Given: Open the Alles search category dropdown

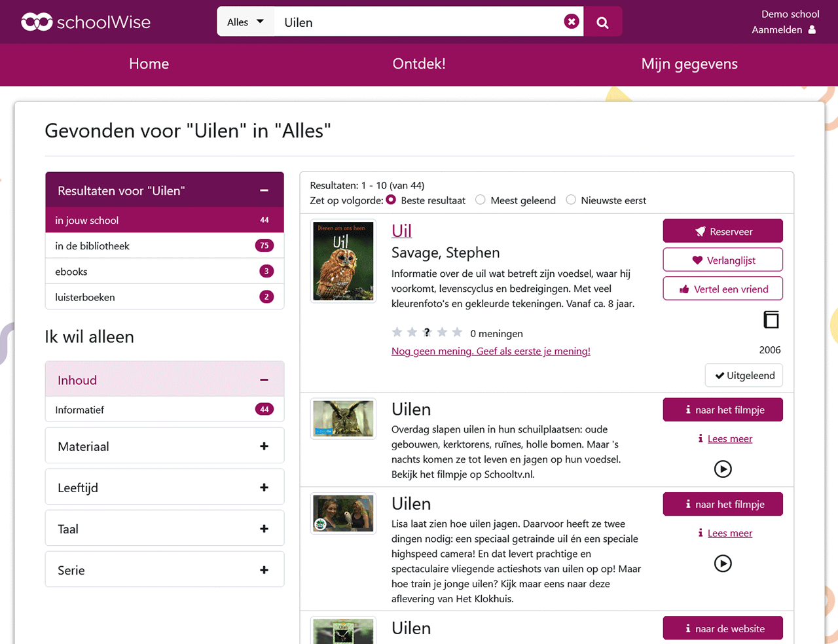Looking at the screenshot, I should coord(246,21).
